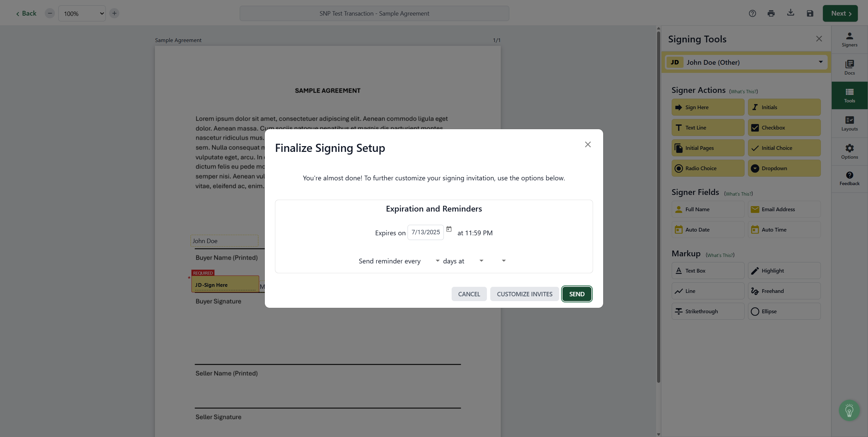The height and width of the screenshot is (437, 868).
Task: Click the download icon in top toolbar
Action: (x=790, y=13)
